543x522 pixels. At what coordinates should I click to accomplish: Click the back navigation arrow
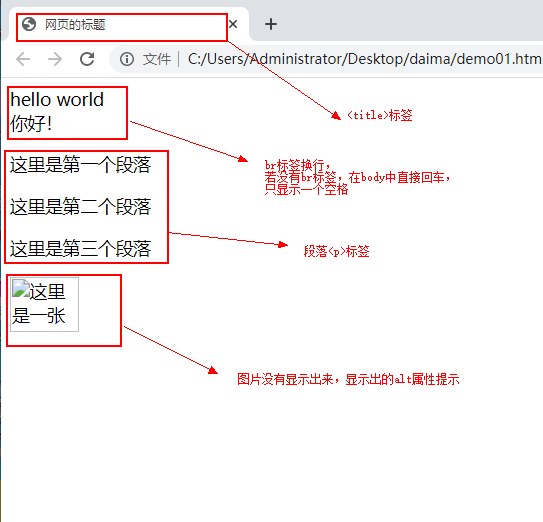coord(23,59)
